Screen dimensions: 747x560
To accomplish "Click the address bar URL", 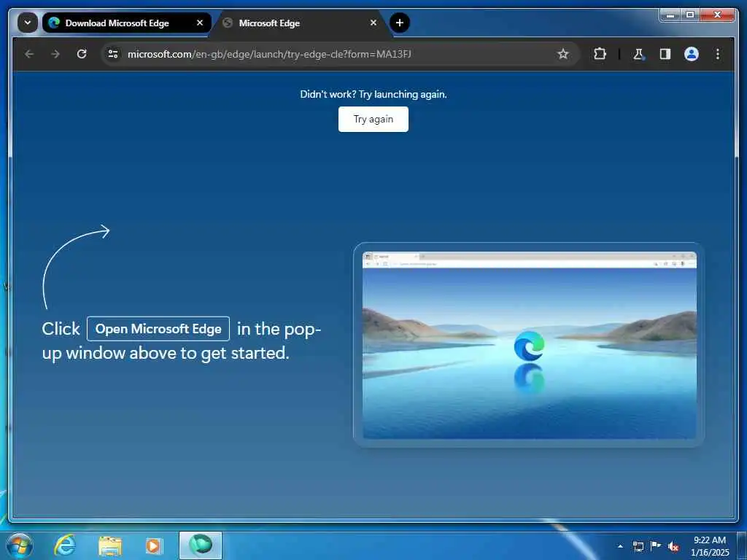I will tap(269, 54).
